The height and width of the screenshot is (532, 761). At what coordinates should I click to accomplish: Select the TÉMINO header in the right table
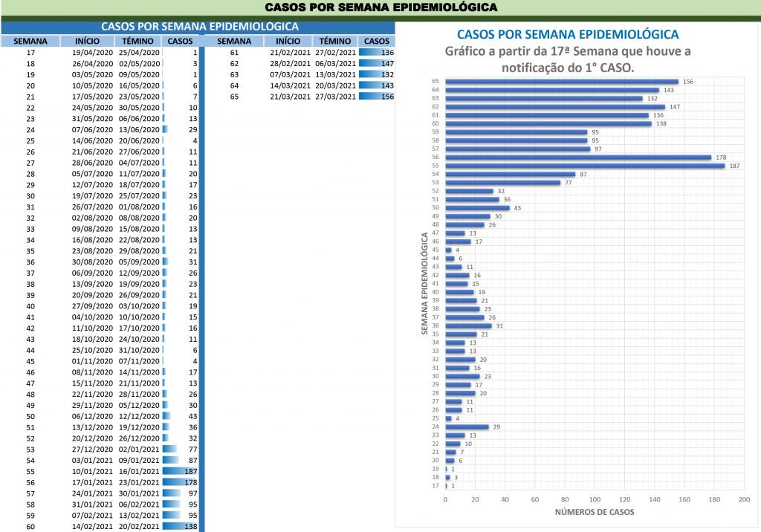coord(335,41)
